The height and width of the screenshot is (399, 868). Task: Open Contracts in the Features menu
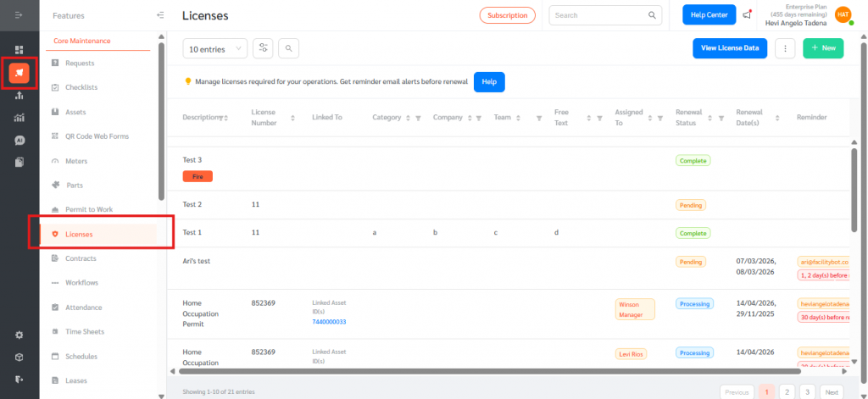tap(81, 258)
